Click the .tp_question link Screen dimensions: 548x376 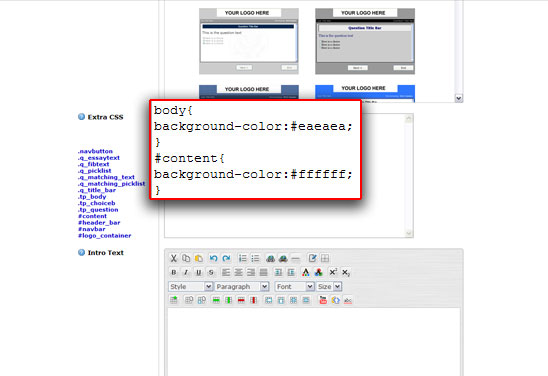tap(98, 210)
